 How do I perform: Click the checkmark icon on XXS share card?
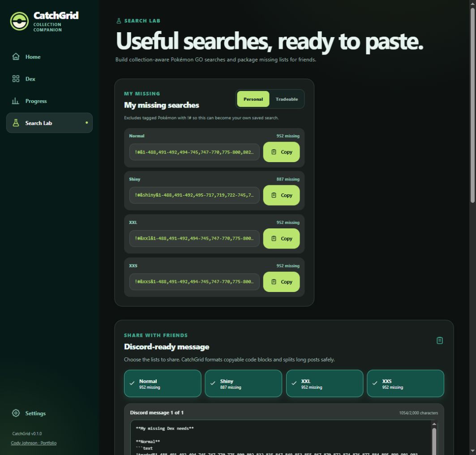[x=375, y=383]
